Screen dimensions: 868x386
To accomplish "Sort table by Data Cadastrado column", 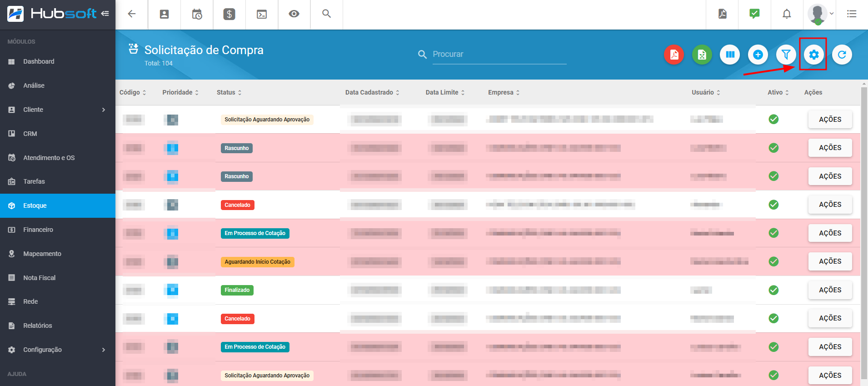I will 372,92.
